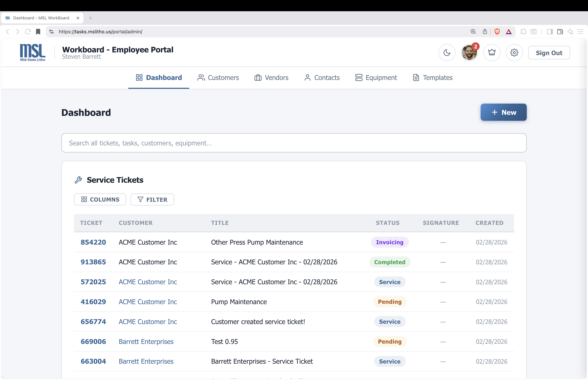Click the Brave Shields lion icon
Screen dimensions: 588x380
(497, 32)
